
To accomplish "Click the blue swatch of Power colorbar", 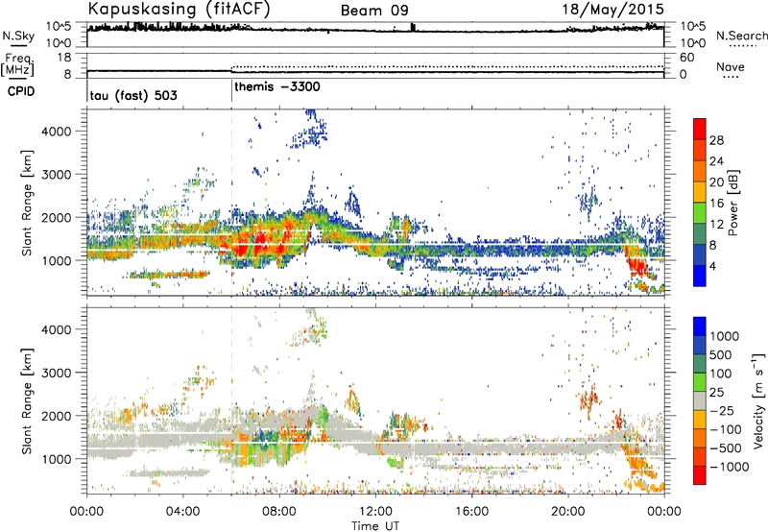I will (700, 276).
